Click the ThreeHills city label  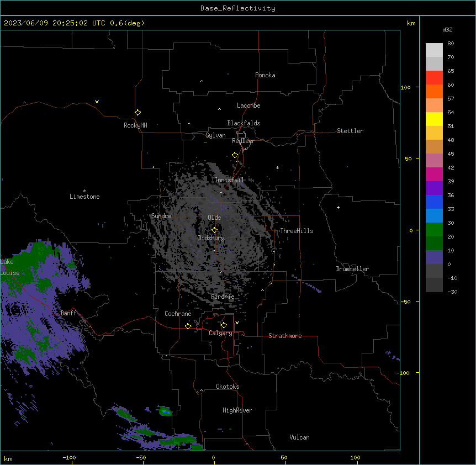(x=297, y=231)
